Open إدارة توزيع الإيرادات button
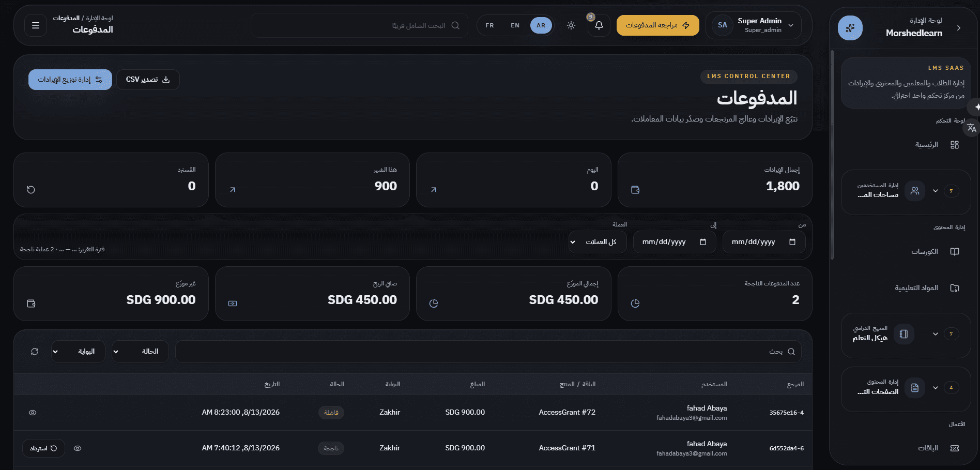Image resolution: width=980 pixels, height=470 pixels. [x=70, y=80]
